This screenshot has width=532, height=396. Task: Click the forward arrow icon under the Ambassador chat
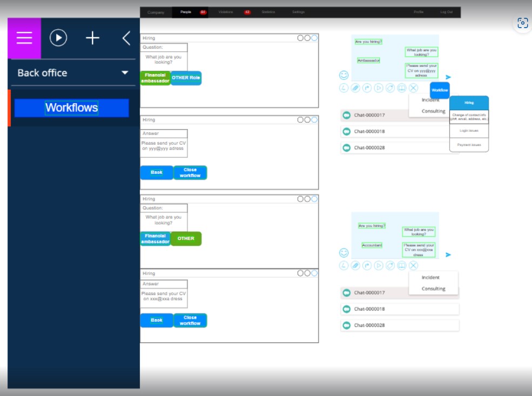(367, 88)
